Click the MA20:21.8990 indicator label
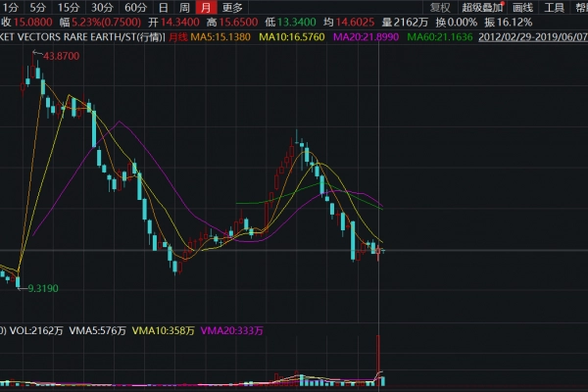This screenshot has height=392, width=588. coord(366,37)
